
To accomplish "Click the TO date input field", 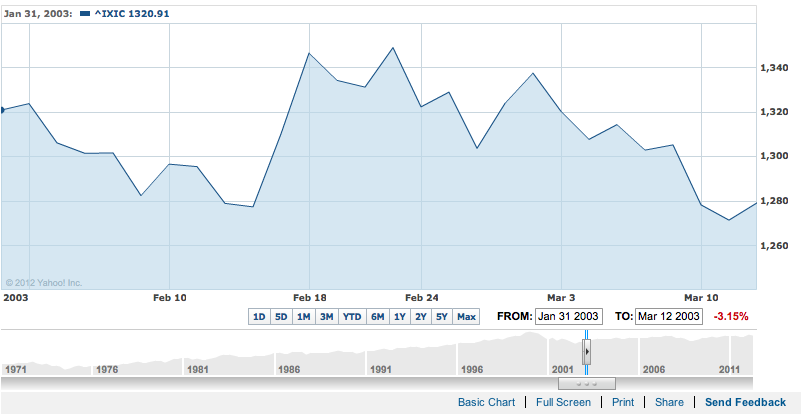I will click(x=669, y=317).
